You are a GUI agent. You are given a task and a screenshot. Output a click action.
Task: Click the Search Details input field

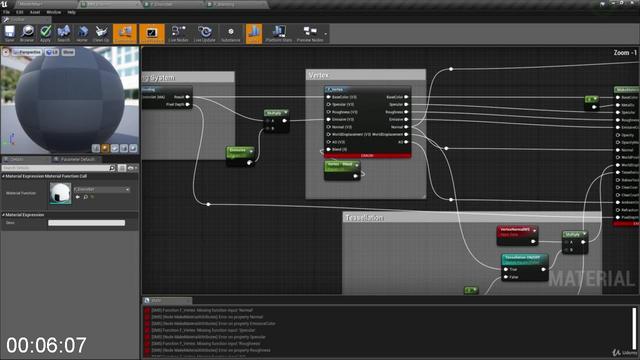click(x=59, y=168)
